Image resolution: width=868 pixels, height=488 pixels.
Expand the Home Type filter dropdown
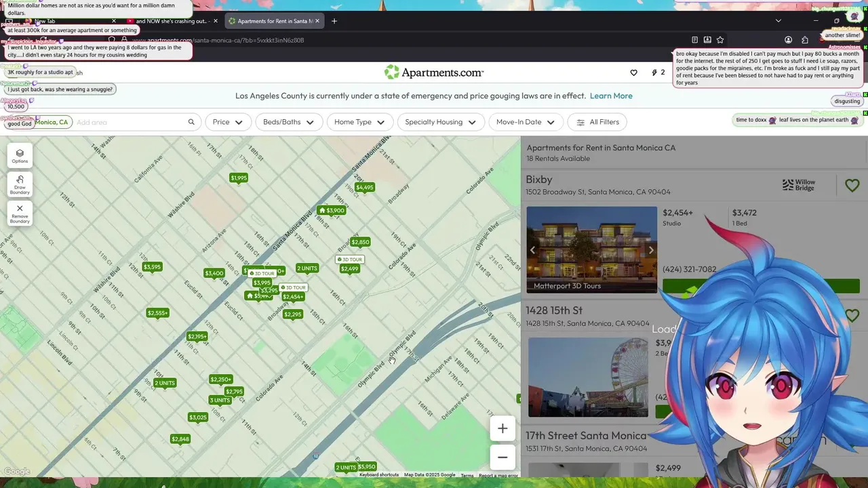[x=359, y=122]
